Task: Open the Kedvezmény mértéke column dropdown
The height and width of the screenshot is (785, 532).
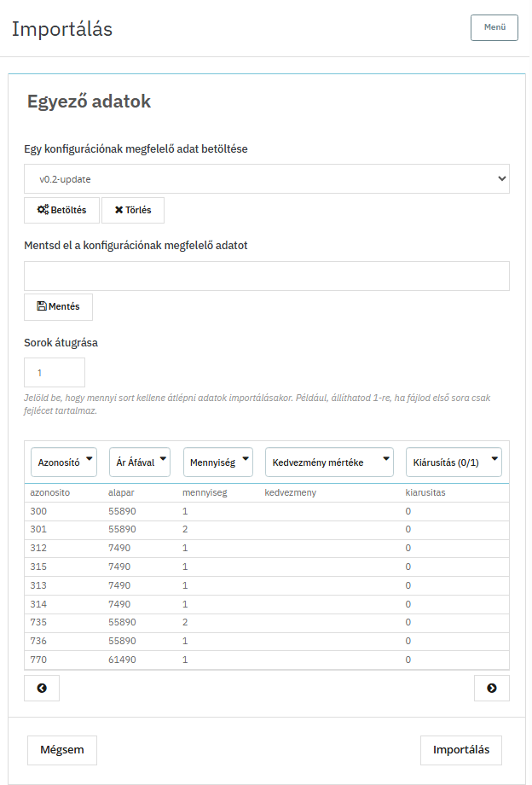Action: tap(329, 462)
